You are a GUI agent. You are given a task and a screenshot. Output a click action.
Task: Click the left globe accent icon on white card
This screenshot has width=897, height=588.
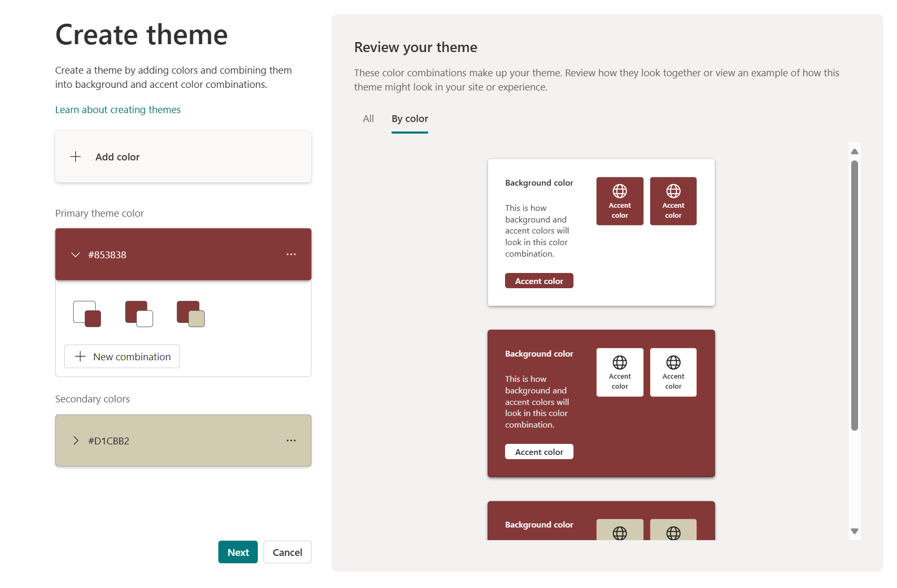[x=619, y=190]
